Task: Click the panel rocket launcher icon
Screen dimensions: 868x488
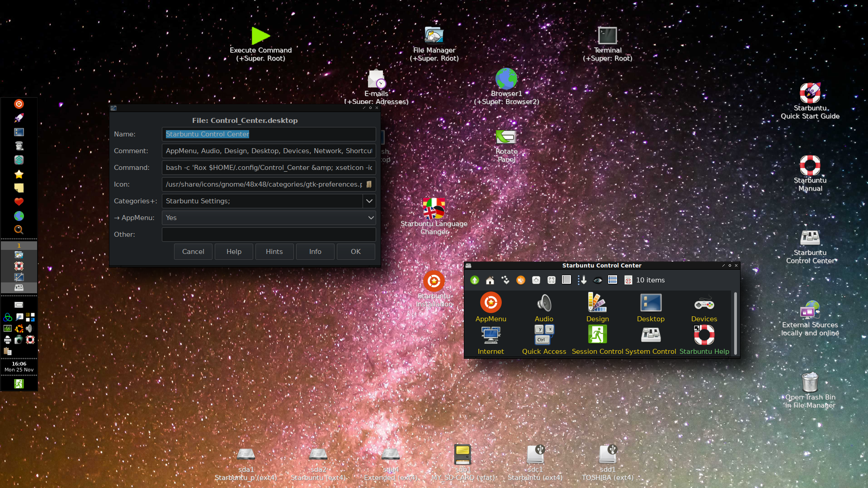Action: click(19, 118)
